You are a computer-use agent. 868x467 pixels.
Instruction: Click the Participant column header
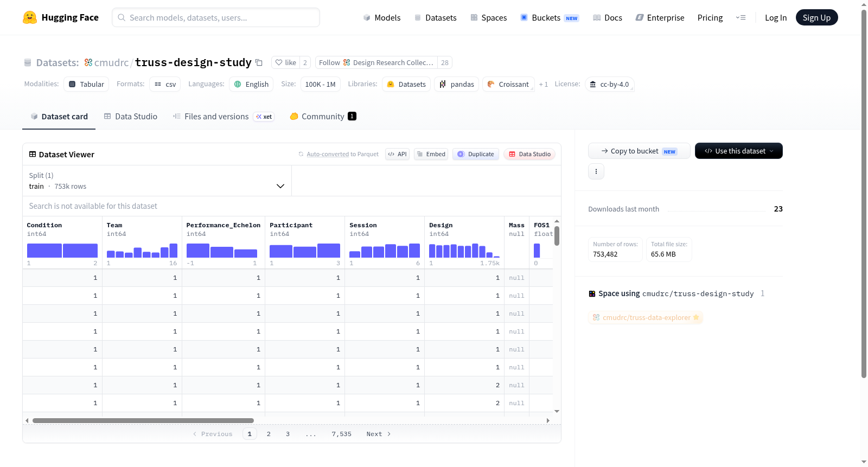point(291,225)
